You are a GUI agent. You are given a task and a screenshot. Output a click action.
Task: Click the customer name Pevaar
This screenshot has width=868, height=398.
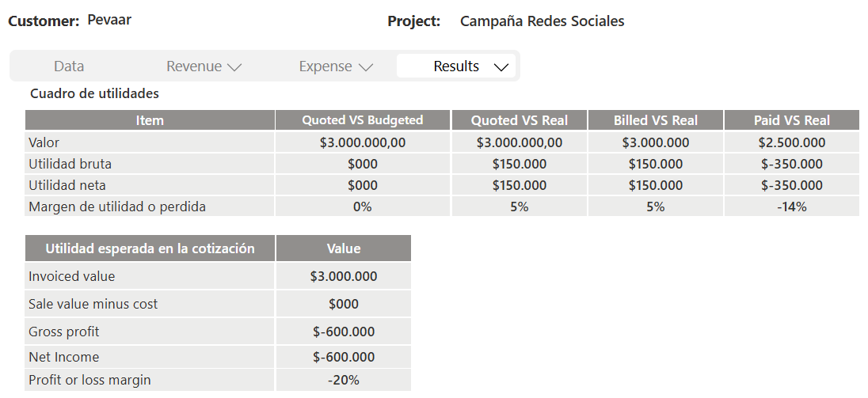[x=109, y=20]
